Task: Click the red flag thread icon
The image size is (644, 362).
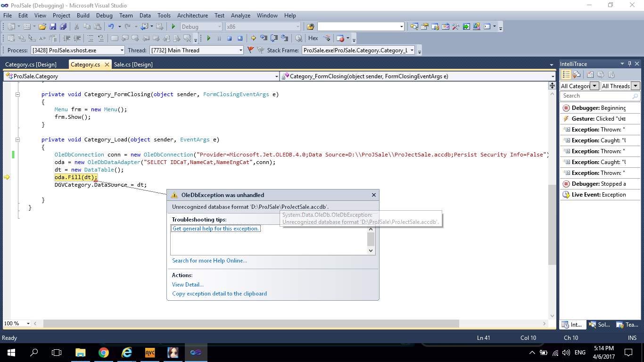Action: point(250,50)
